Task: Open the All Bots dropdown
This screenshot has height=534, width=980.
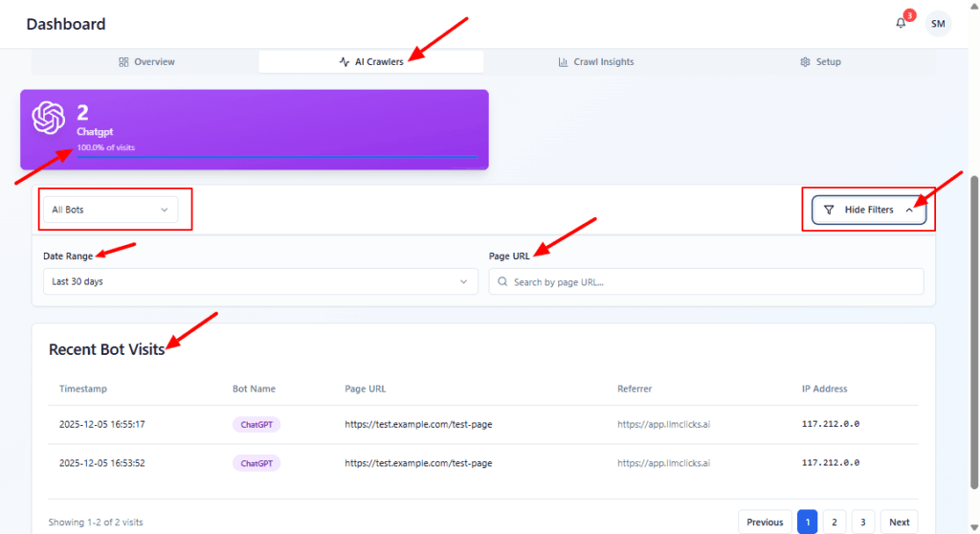Action: (x=109, y=210)
